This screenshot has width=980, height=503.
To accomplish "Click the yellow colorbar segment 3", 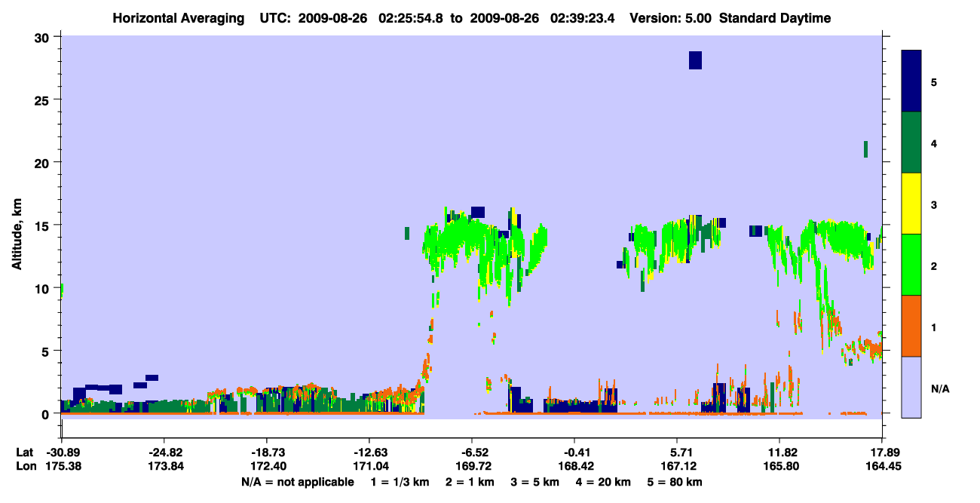I will [x=911, y=204].
